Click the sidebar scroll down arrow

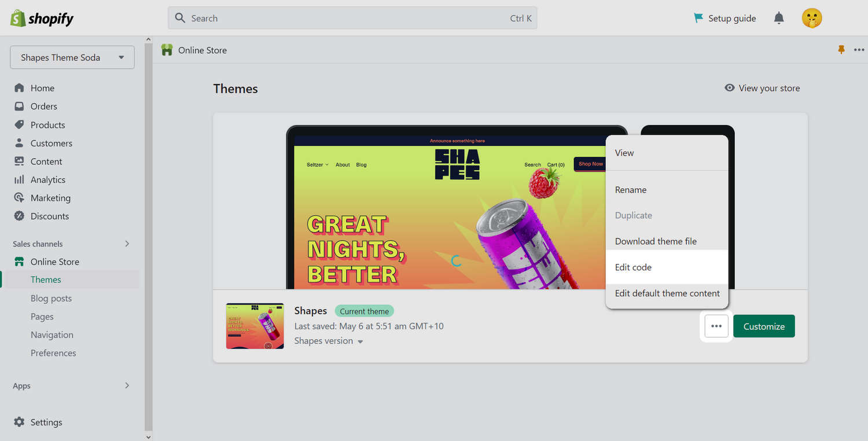(149, 436)
